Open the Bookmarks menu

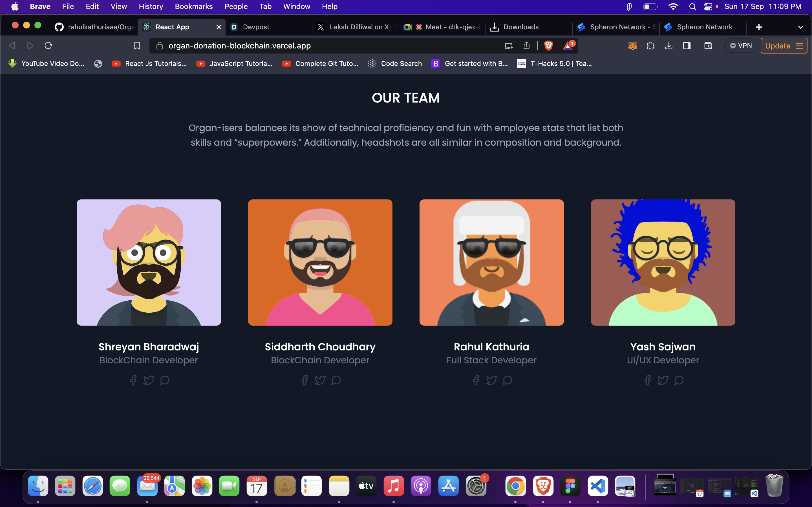pos(194,7)
